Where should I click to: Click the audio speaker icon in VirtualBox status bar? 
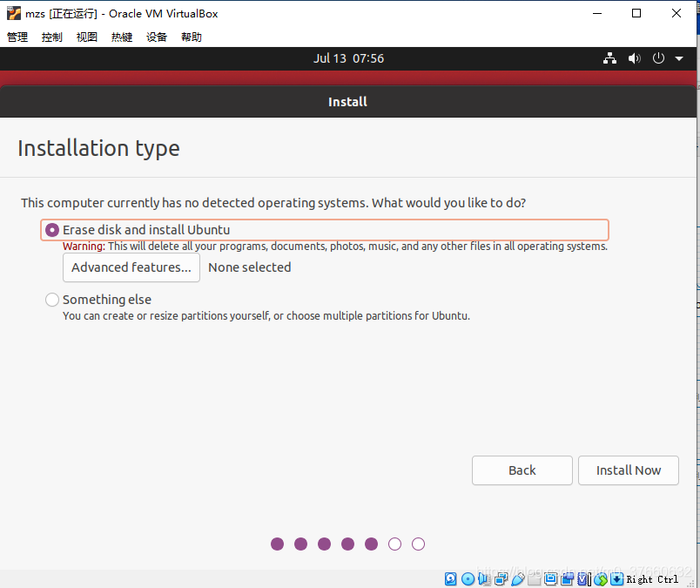(484, 579)
